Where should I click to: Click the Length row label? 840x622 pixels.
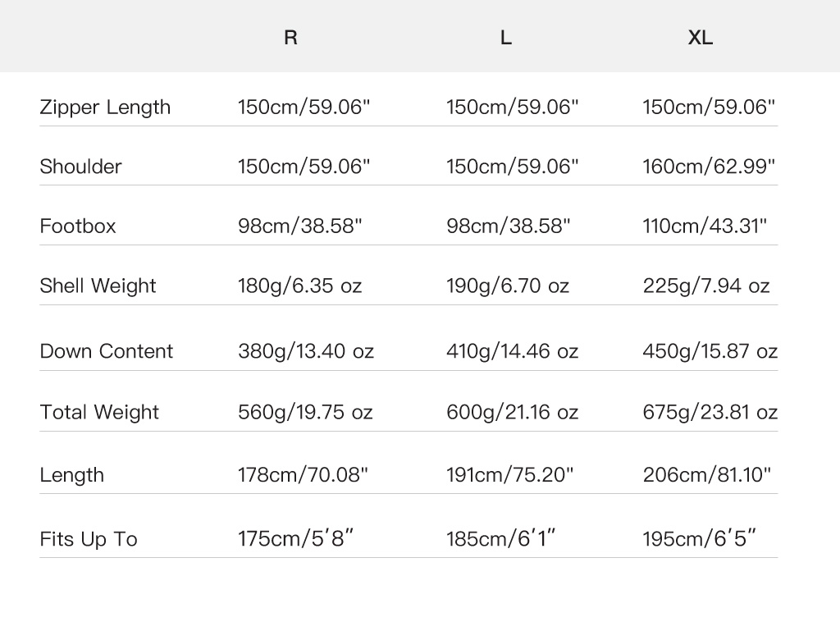pos(72,475)
